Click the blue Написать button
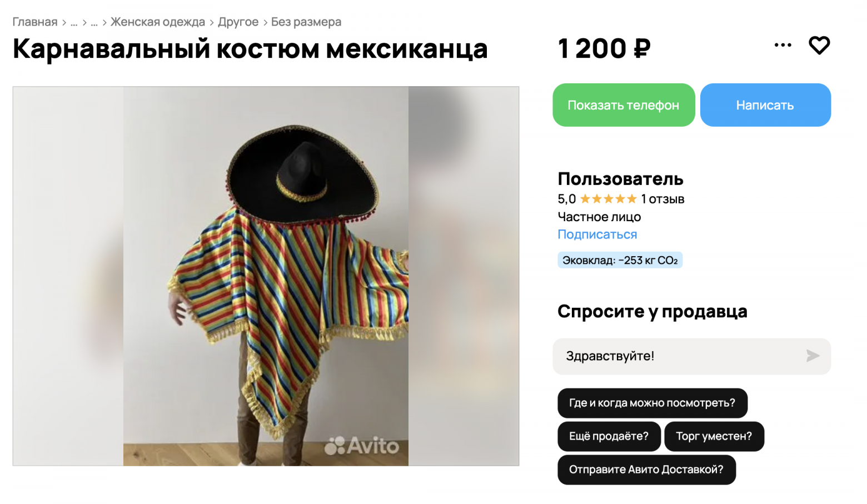The image size is (867, 504). pyautogui.click(x=765, y=105)
